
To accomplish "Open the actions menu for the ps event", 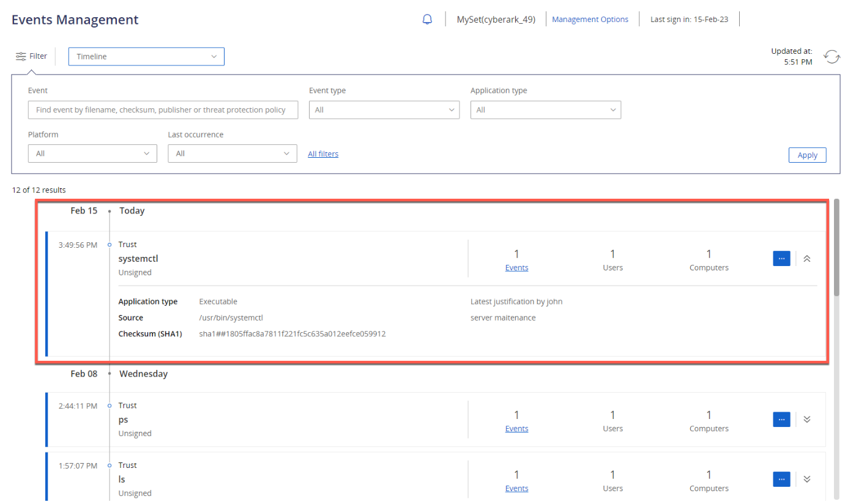I will pos(781,419).
